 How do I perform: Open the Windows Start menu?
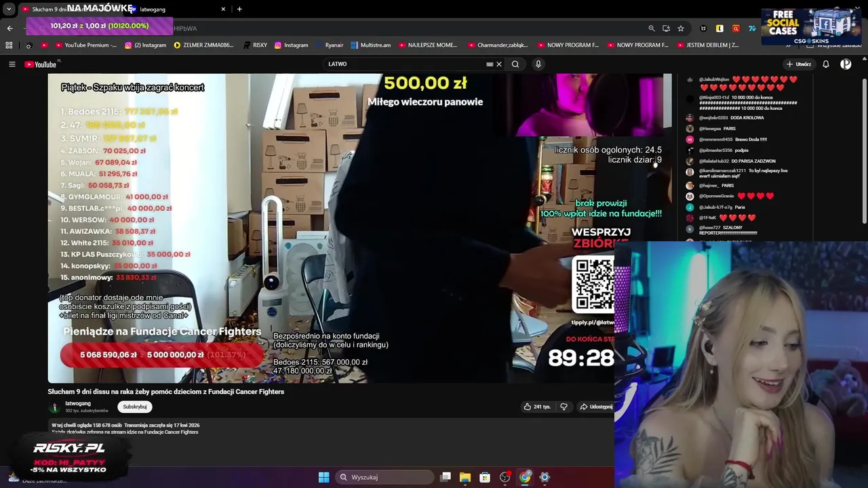[323, 477]
